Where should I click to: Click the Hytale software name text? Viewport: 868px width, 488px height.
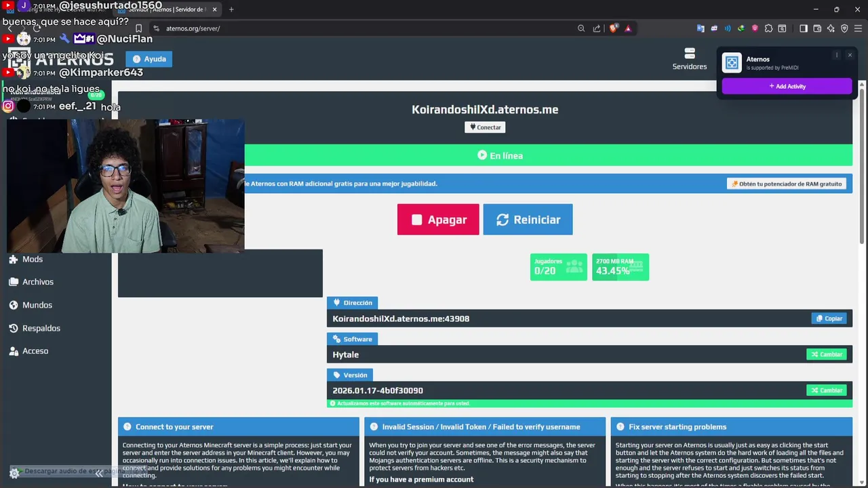coord(346,354)
